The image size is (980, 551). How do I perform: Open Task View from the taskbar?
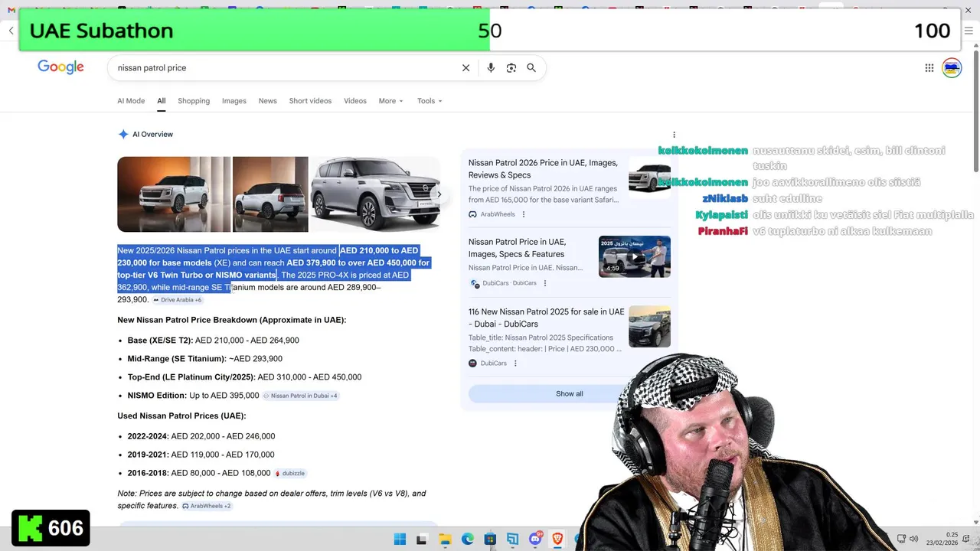pyautogui.click(x=421, y=540)
